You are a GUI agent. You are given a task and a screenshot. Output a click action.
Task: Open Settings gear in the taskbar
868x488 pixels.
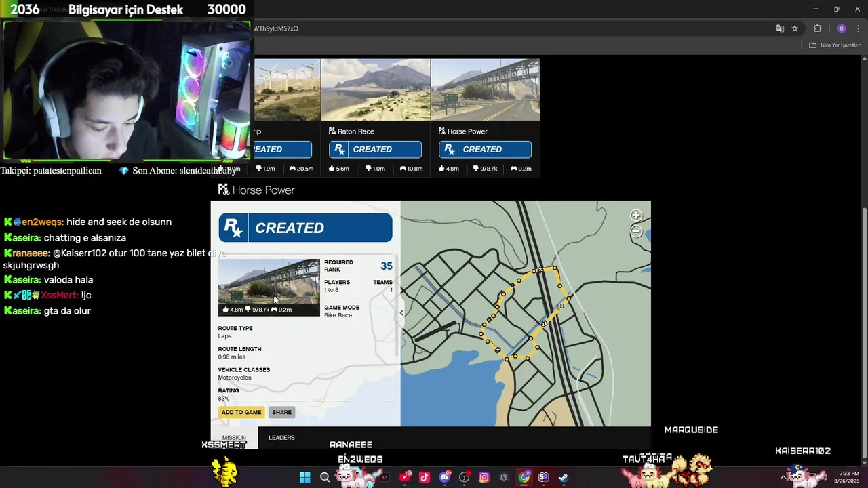504,477
